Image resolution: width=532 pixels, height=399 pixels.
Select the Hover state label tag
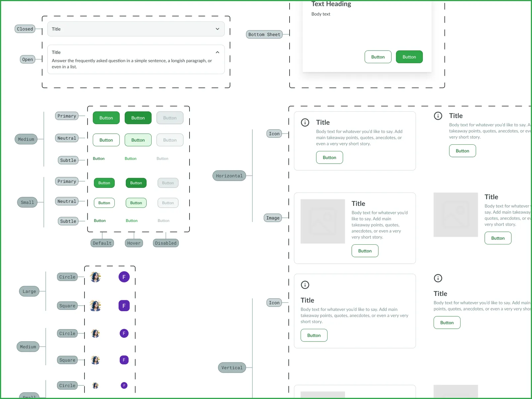(x=134, y=243)
